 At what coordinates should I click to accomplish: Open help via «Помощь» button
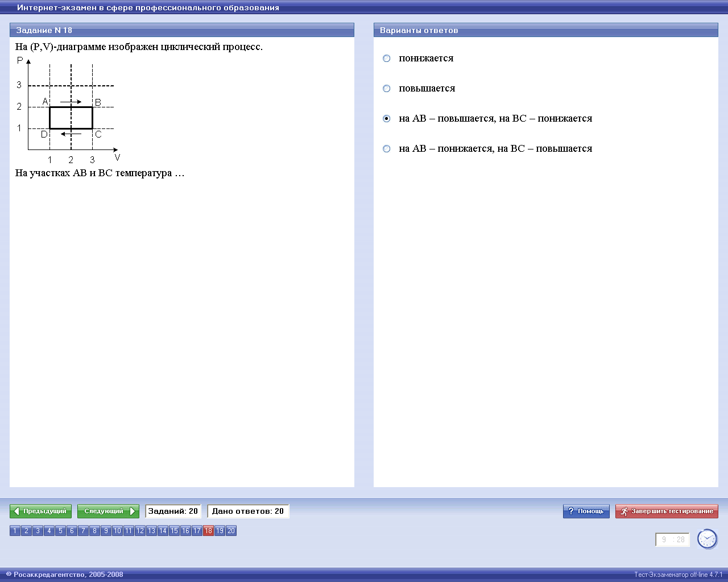(x=586, y=512)
